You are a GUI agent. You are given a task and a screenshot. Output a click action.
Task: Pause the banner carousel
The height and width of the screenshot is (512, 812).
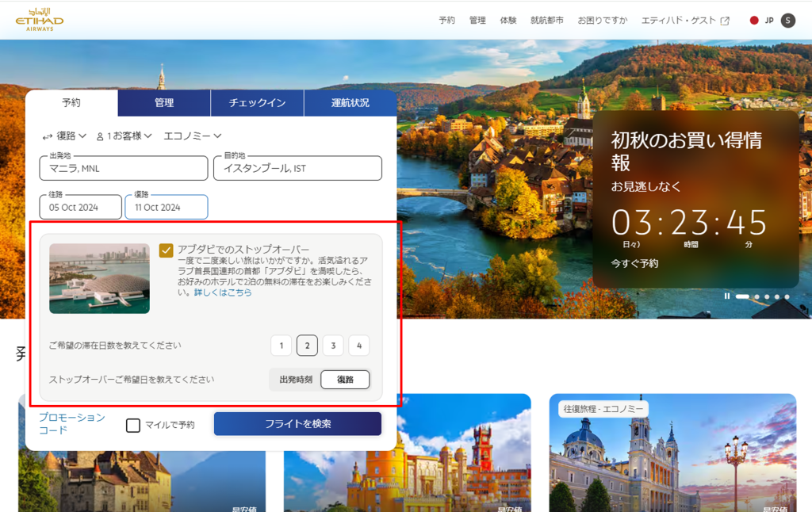(727, 296)
